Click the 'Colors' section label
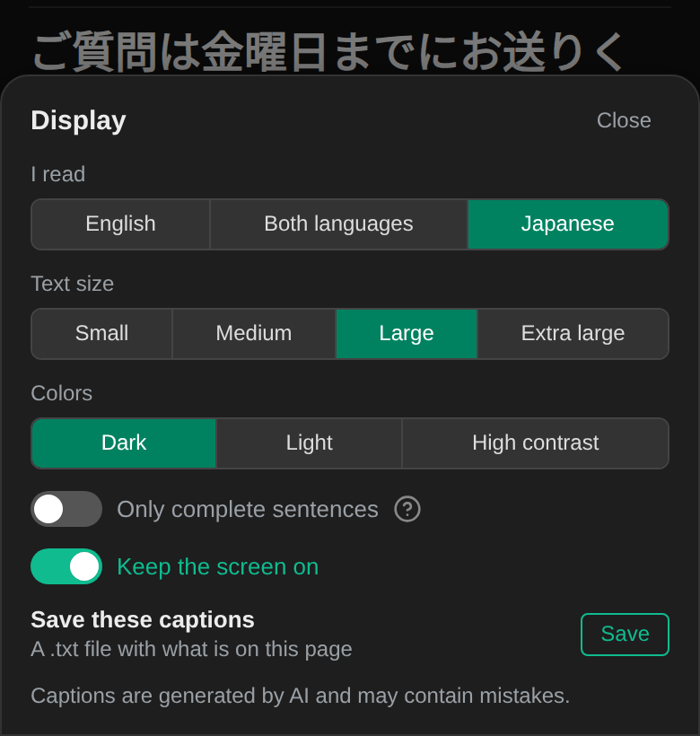700x736 pixels. tap(61, 393)
